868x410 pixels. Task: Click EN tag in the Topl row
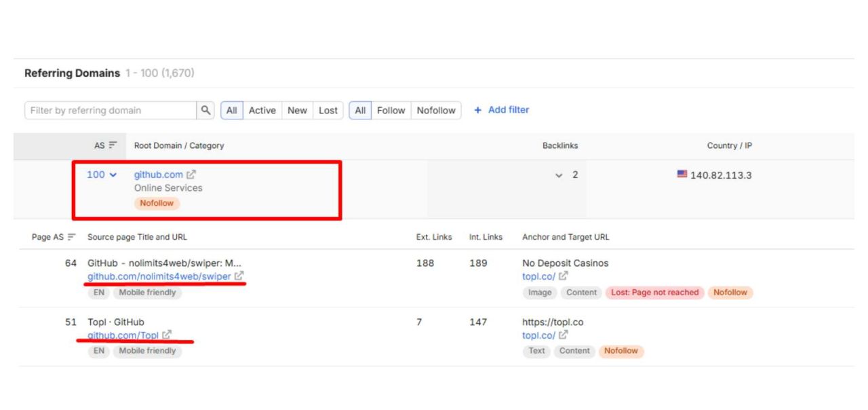click(x=99, y=351)
